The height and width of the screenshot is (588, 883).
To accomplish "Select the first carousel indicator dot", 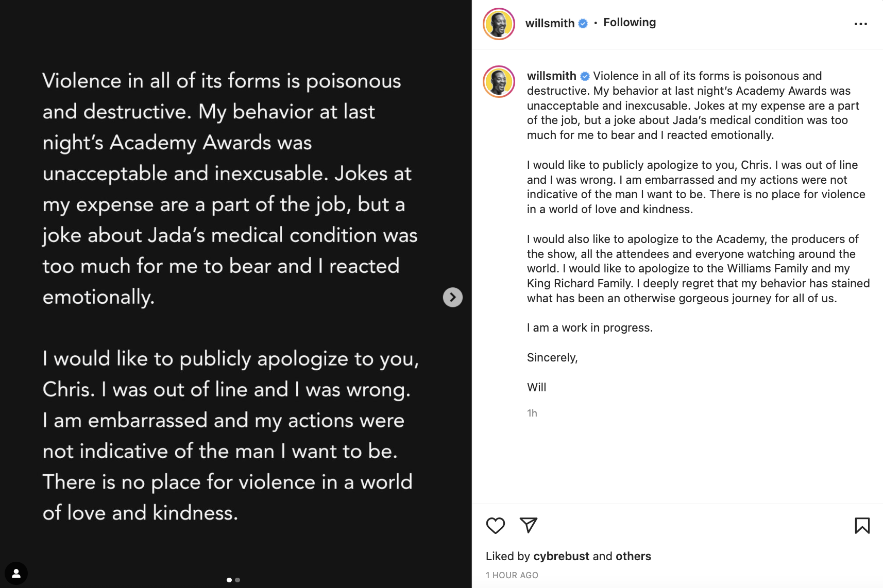I will pos(229,580).
